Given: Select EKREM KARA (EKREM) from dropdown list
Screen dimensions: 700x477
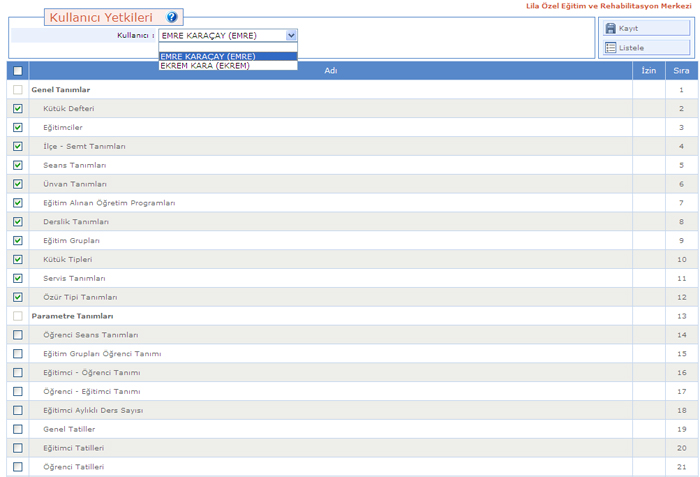Looking at the screenshot, I should point(205,66).
